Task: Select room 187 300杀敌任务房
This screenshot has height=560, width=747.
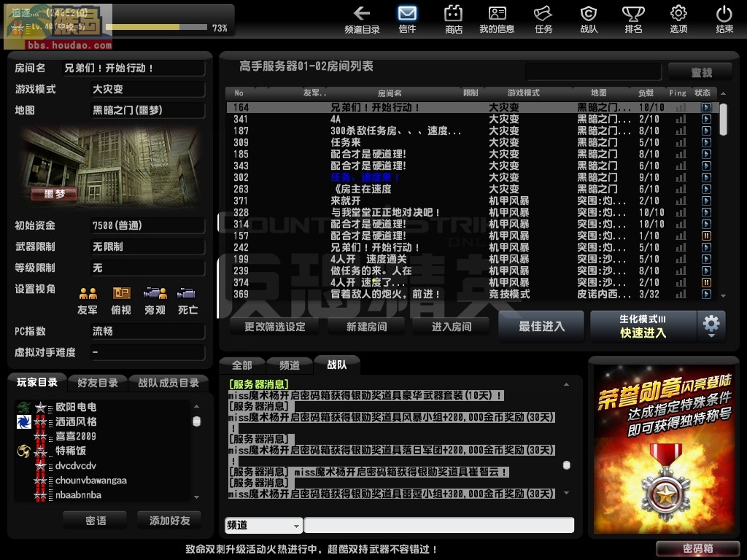Action: click(472, 131)
